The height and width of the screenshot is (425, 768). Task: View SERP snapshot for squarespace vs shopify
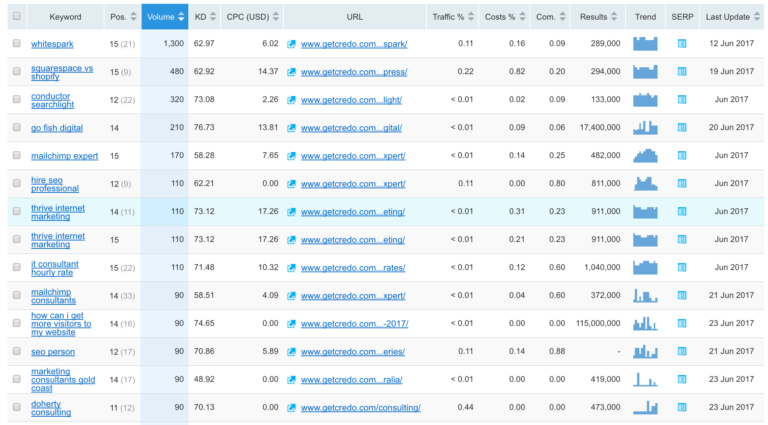click(682, 71)
